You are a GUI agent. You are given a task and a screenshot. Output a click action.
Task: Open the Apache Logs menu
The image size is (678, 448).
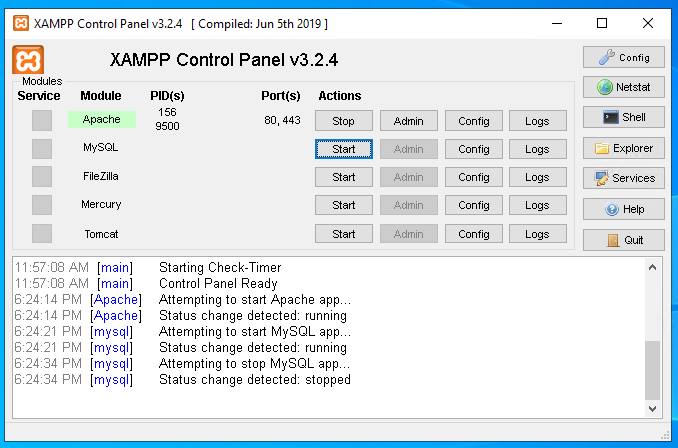(x=537, y=121)
